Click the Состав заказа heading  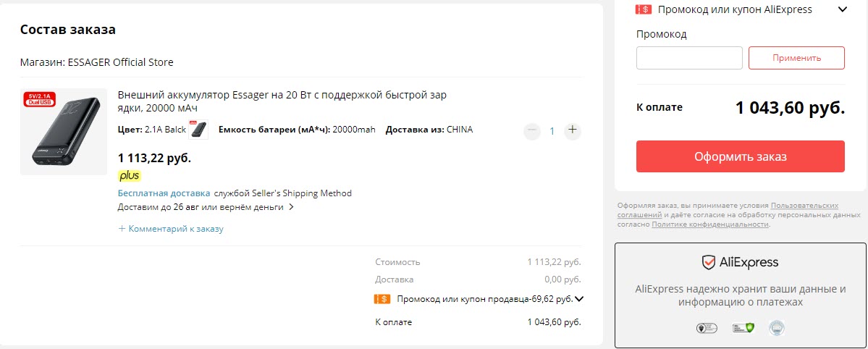pyautogui.click(x=68, y=30)
